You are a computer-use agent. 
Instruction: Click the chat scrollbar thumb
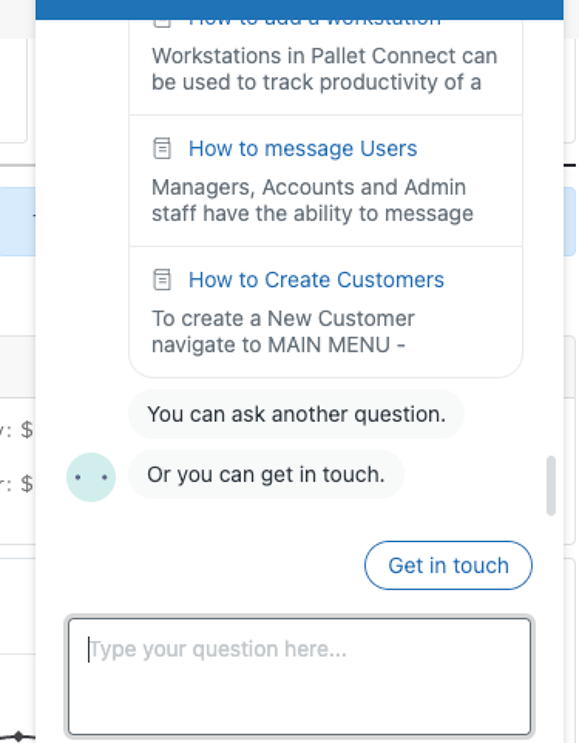(x=551, y=486)
